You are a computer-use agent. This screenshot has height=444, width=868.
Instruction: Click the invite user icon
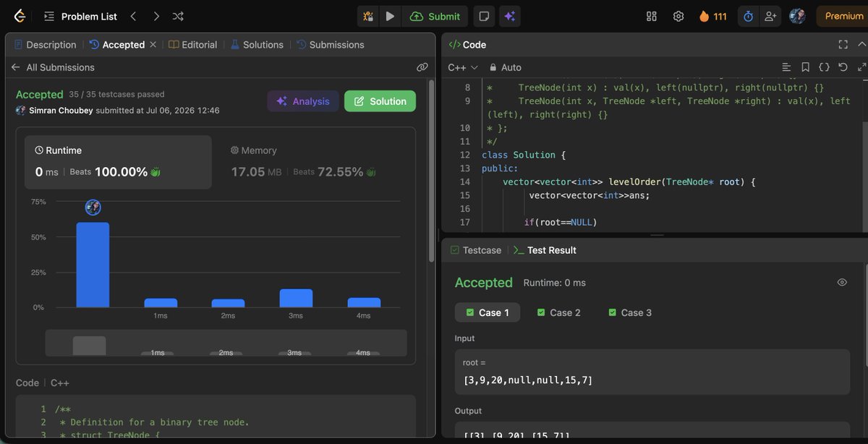[770, 16]
